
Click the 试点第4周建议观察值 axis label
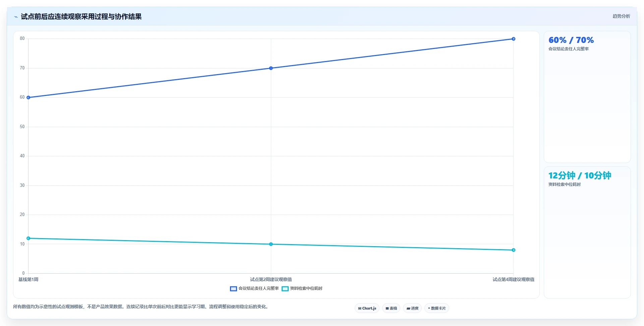[x=513, y=279]
